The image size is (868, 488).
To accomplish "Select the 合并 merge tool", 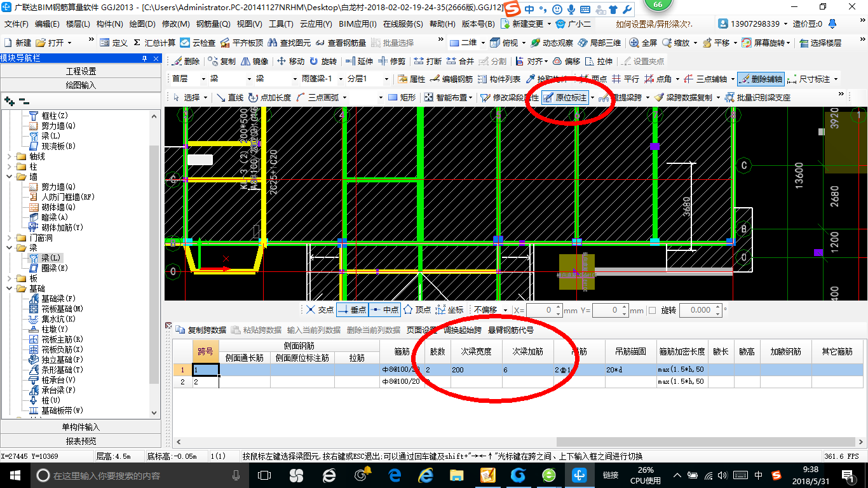I will [x=460, y=62].
